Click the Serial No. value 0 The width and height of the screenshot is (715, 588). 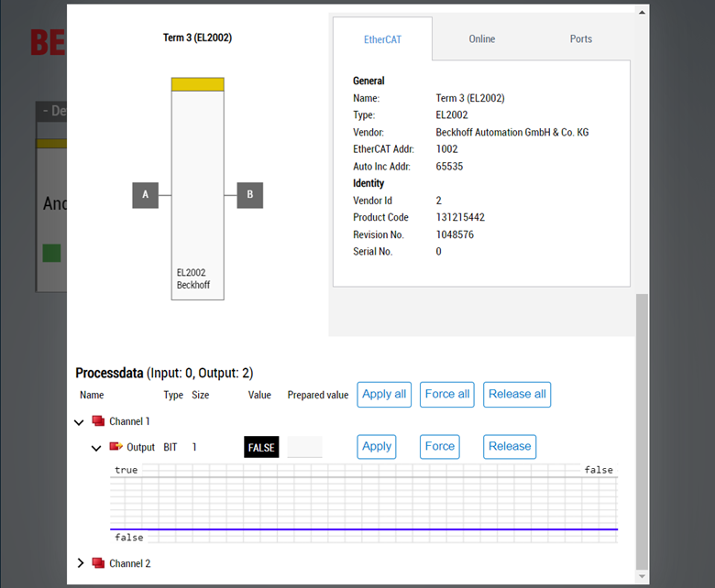click(439, 252)
